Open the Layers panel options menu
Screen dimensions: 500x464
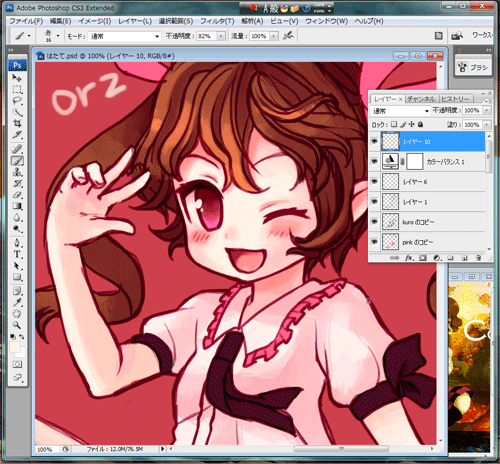point(487,100)
